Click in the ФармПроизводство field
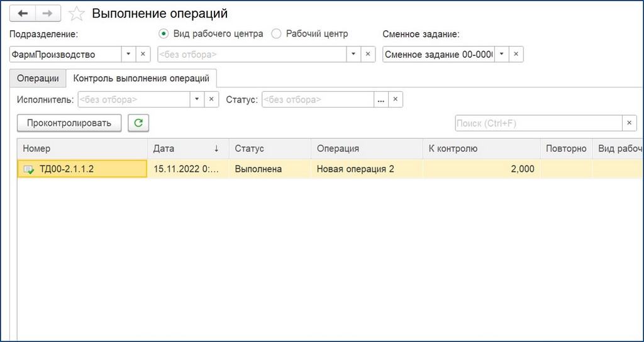 pyautogui.click(x=65, y=54)
